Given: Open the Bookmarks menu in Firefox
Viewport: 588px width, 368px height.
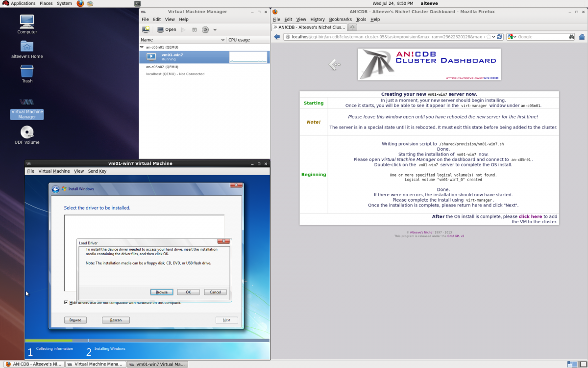Looking at the screenshot, I should [340, 19].
